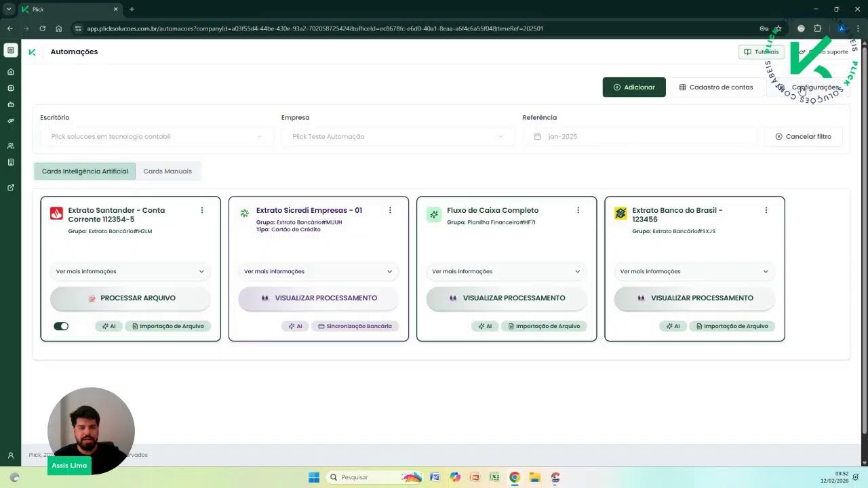Switch to Cards Inteligência Artificial tab
This screenshot has height=488, width=868.
tap(85, 171)
